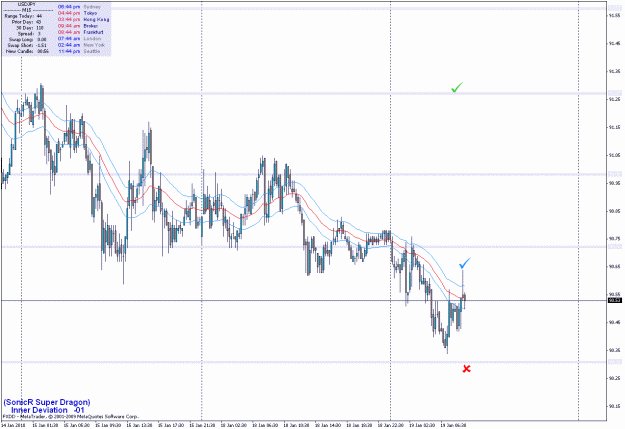Click the 15 Jan 21:30 label on the time axis
The image size is (625, 429).
[x=202, y=425]
